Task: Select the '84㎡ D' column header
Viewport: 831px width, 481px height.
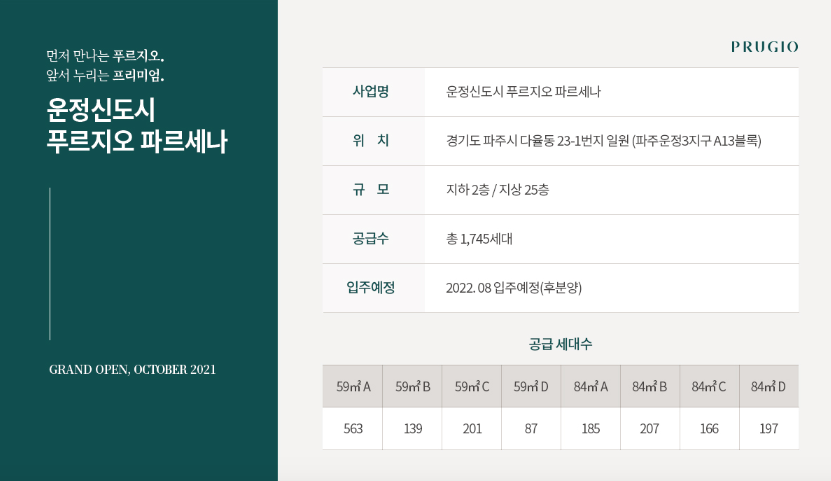Action: point(768,386)
